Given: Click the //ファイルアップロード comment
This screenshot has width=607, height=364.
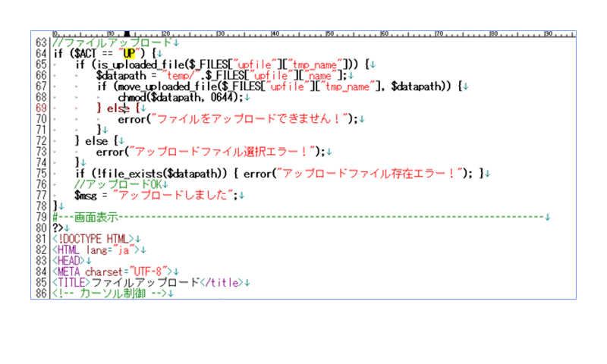Looking at the screenshot, I should (112, 42).
